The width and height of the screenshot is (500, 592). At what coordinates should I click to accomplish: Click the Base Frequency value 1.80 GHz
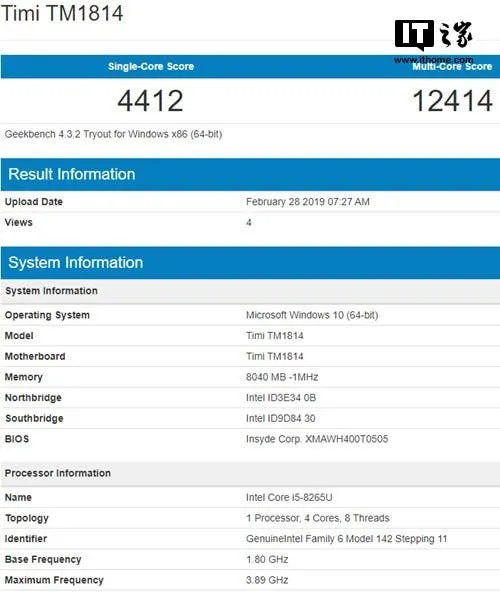click(267, 559)
